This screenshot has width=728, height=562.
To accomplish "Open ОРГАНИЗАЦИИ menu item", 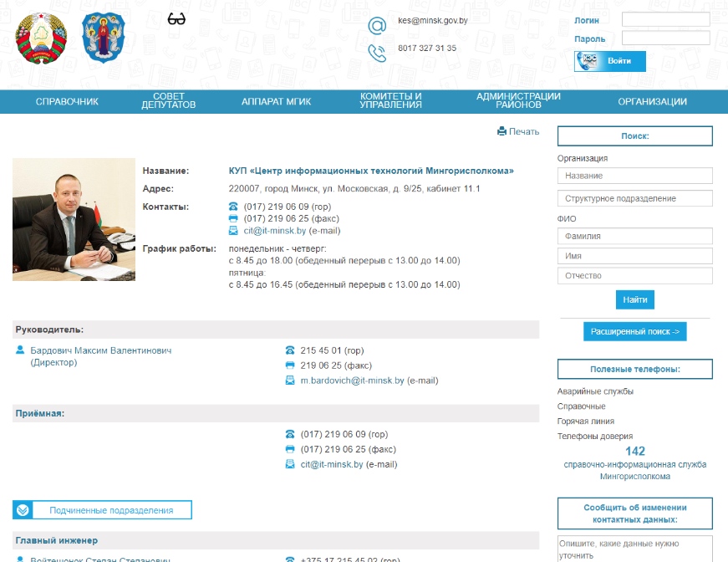I will coord(652,102).
